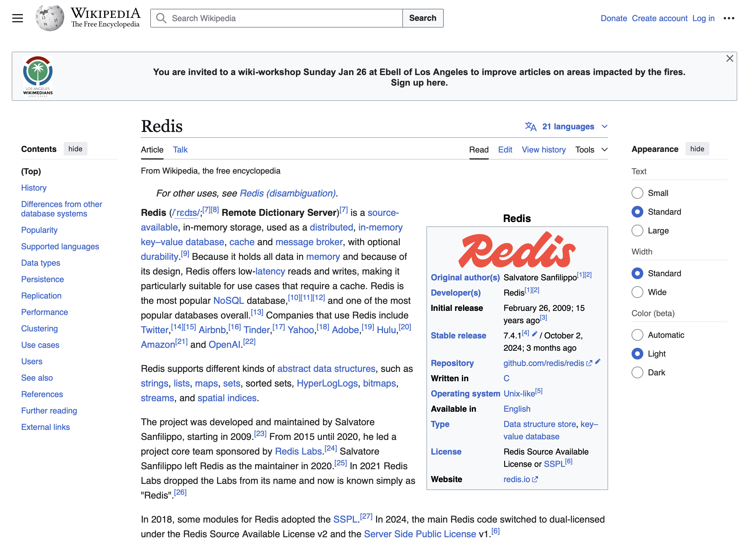Open the hamburger main menu

pos(18,18)
